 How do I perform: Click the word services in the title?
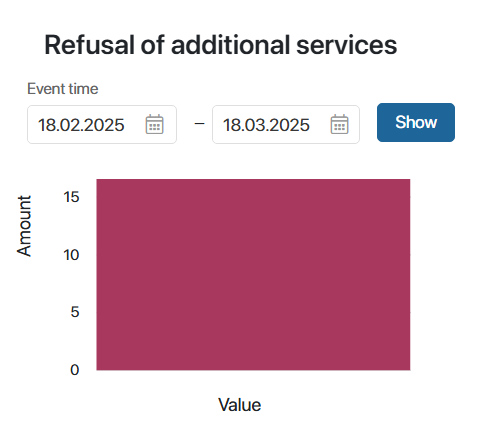(347, 45)
